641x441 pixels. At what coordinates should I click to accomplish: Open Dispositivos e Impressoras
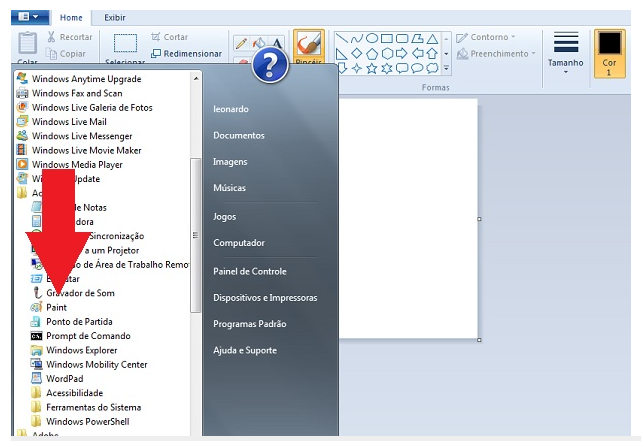[265, 298]
